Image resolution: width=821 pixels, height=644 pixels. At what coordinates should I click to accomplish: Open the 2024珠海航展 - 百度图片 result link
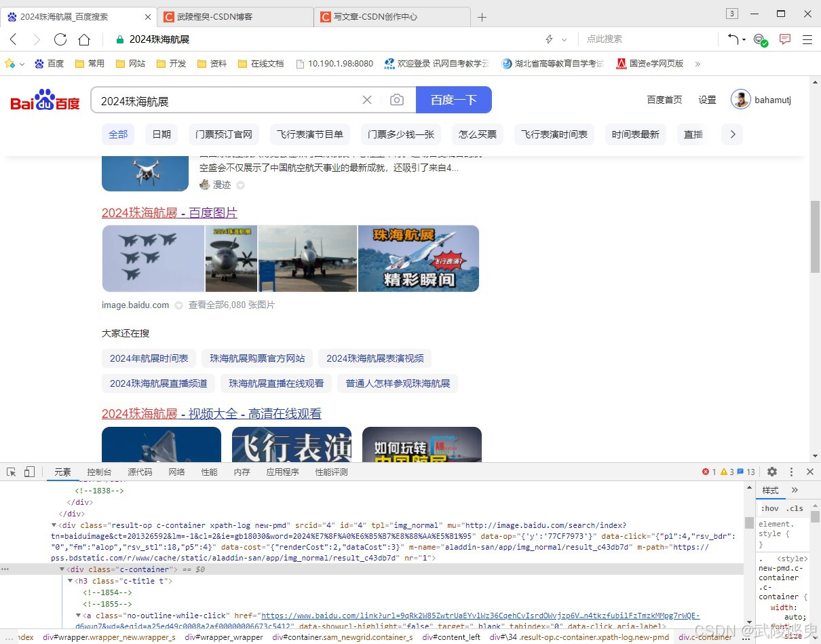[170, 213]
